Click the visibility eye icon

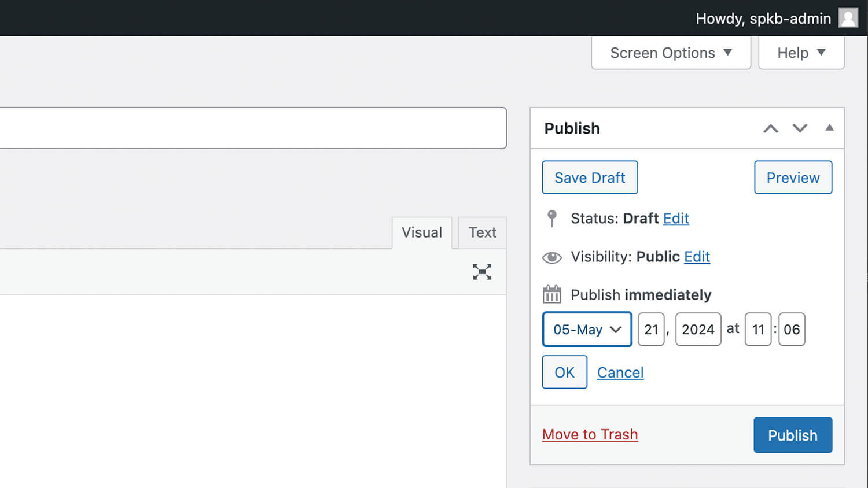[x=551, y=257]
